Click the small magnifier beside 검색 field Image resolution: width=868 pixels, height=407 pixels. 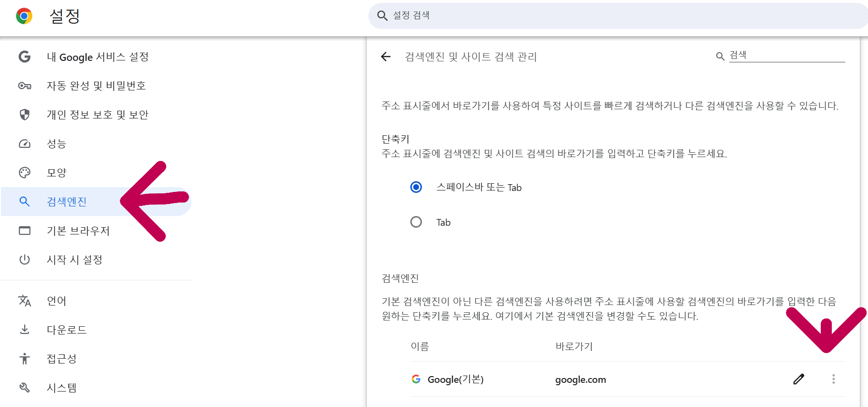[720, 57]
